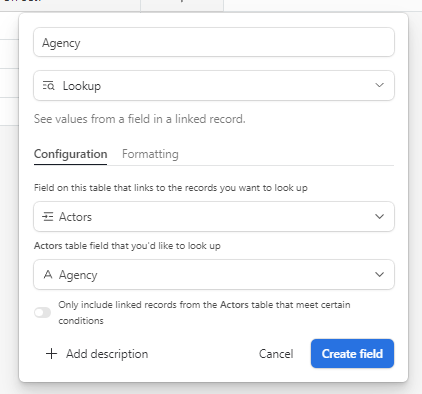The height and width of the screenshot is (394, 422).
Task: Open the Actors linked field chevron
Action: (x=379, y=217)
